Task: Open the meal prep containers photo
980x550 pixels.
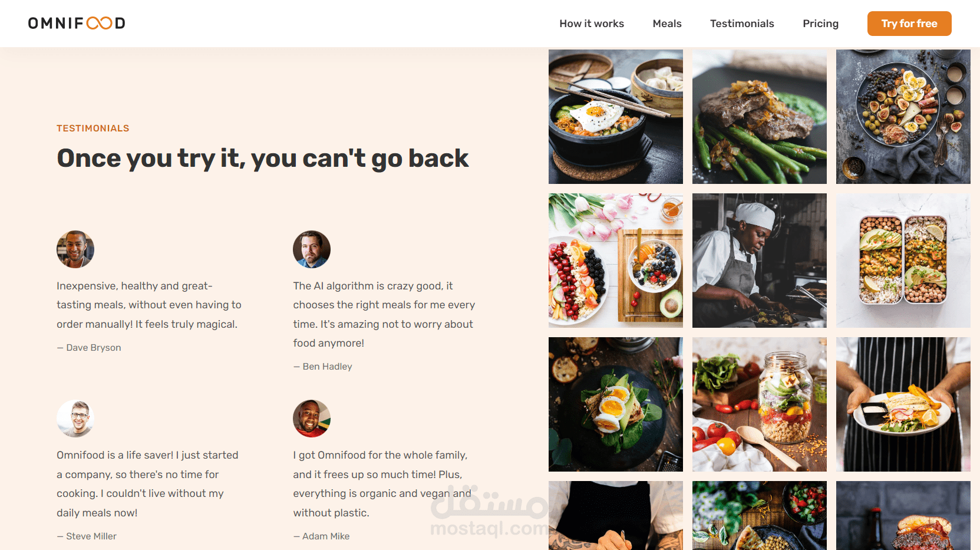Action: pos(903,261)
